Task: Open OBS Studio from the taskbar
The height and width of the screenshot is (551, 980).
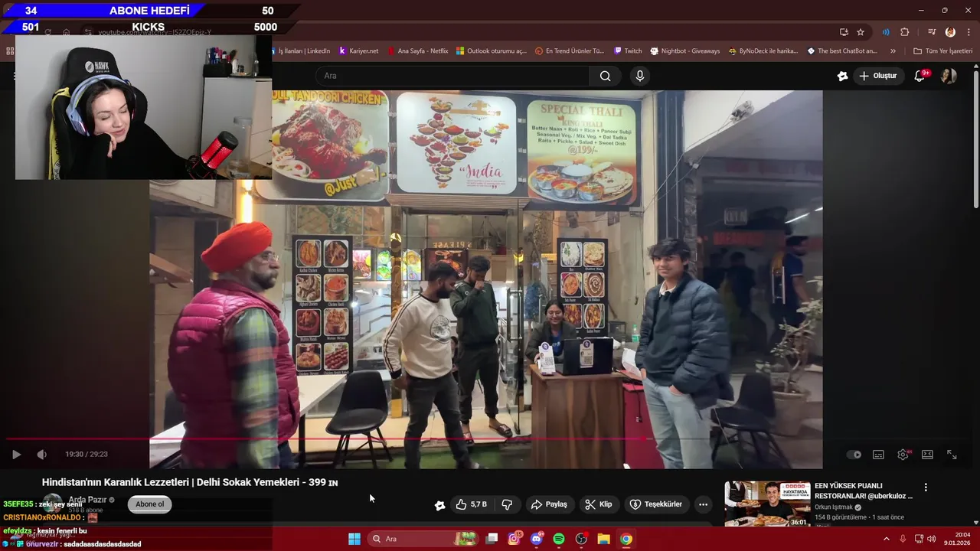Action: click(x=581, y=539)
